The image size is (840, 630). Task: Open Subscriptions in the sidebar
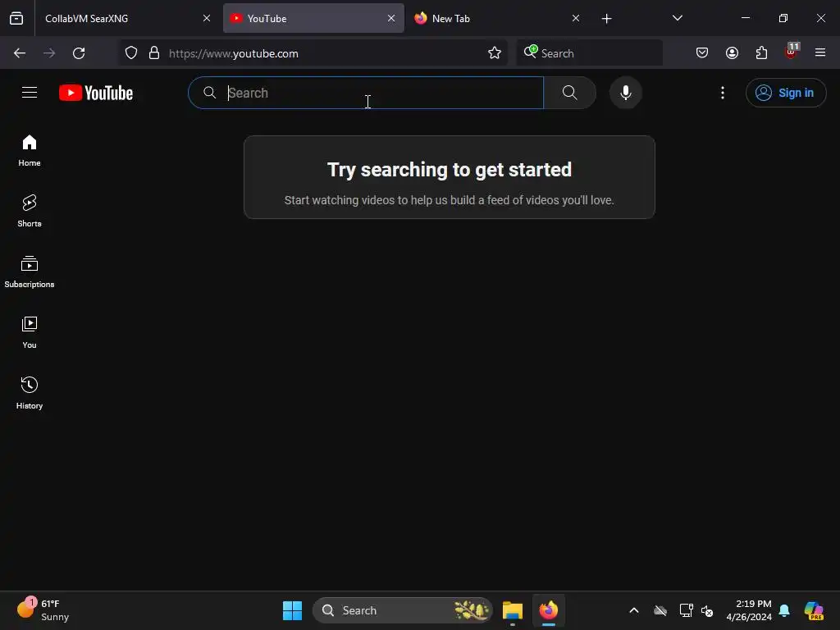(x=30, y=272)
